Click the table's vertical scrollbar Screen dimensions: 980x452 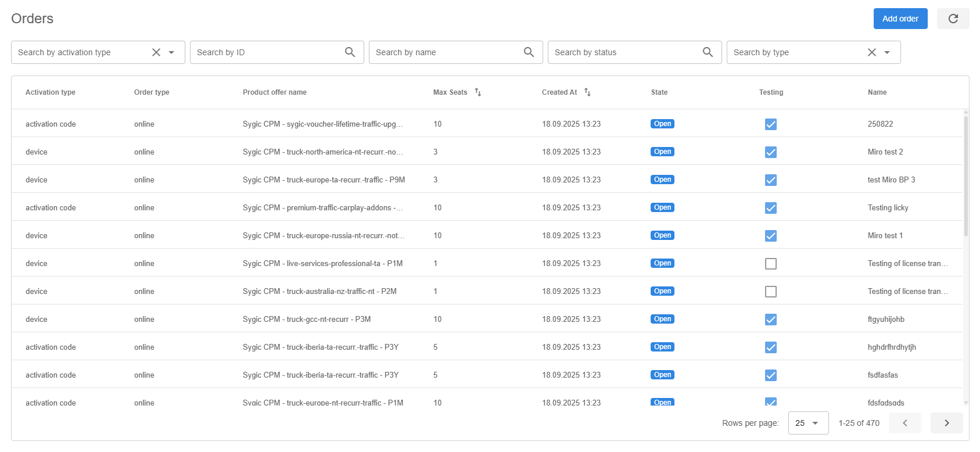(x=965, y=174)
